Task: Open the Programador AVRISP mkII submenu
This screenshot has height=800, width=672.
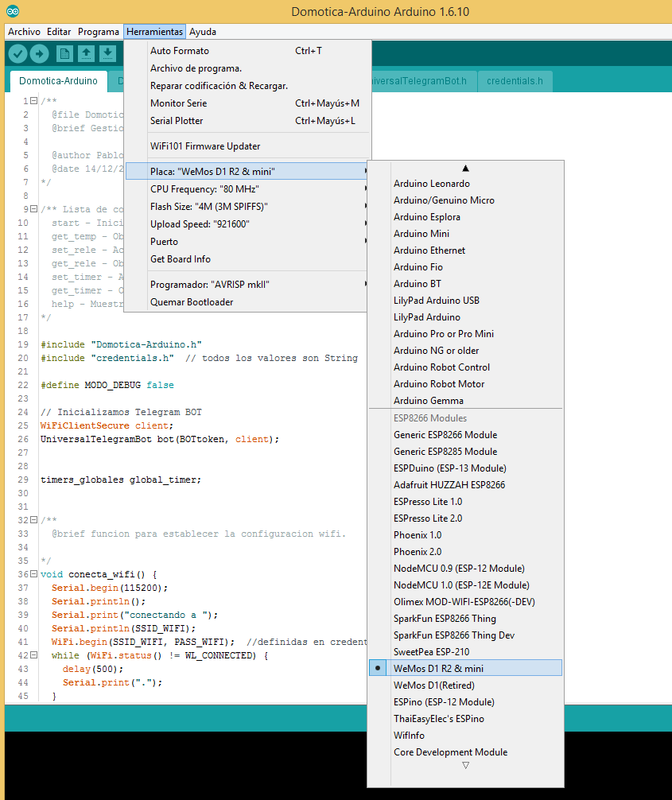Action: tap(247, 285)
